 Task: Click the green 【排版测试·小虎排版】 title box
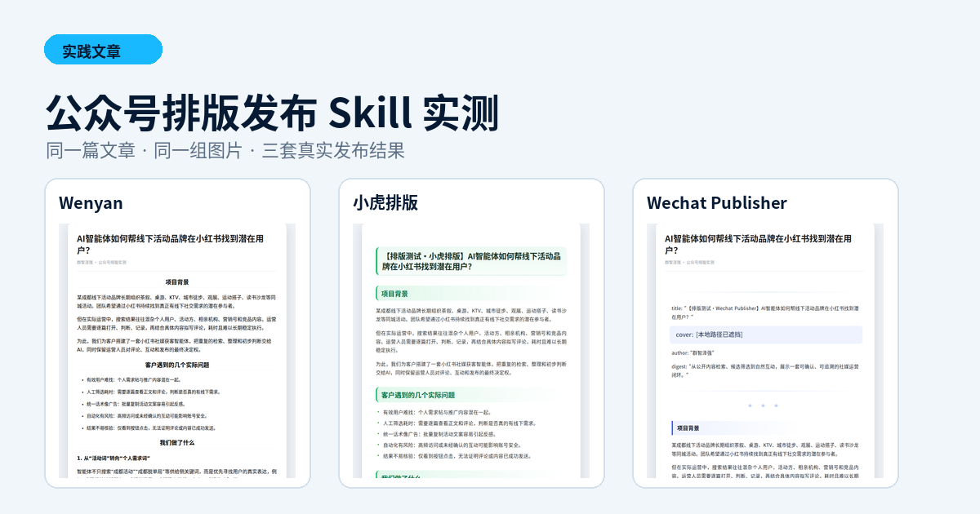[x=471, y=261]
